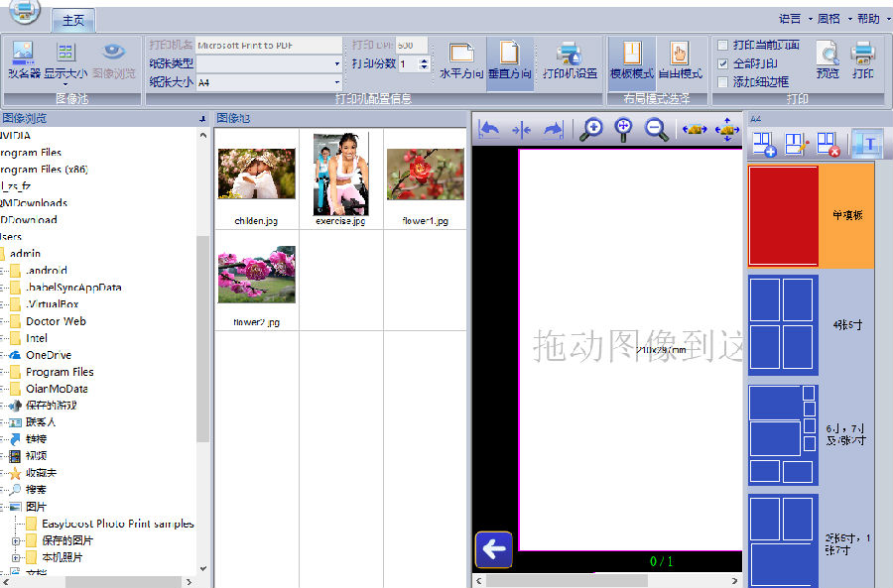
Task: Select the flower1.jpg thumbnail
Action: [x=426, y=178]
